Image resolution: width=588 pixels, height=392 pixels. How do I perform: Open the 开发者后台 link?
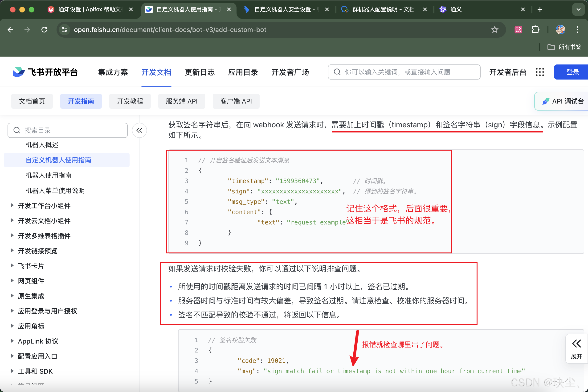[508, 72]
